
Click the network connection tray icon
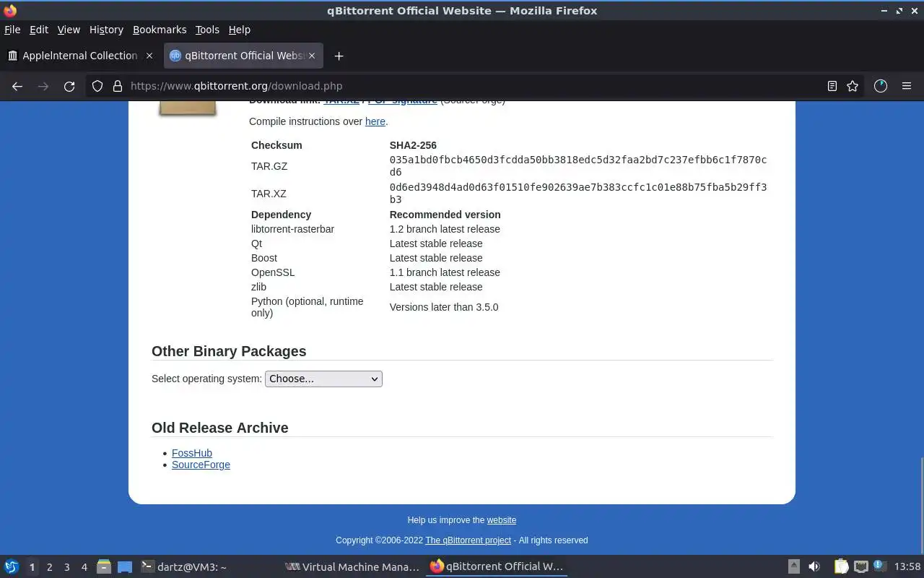tap(861, 566)
